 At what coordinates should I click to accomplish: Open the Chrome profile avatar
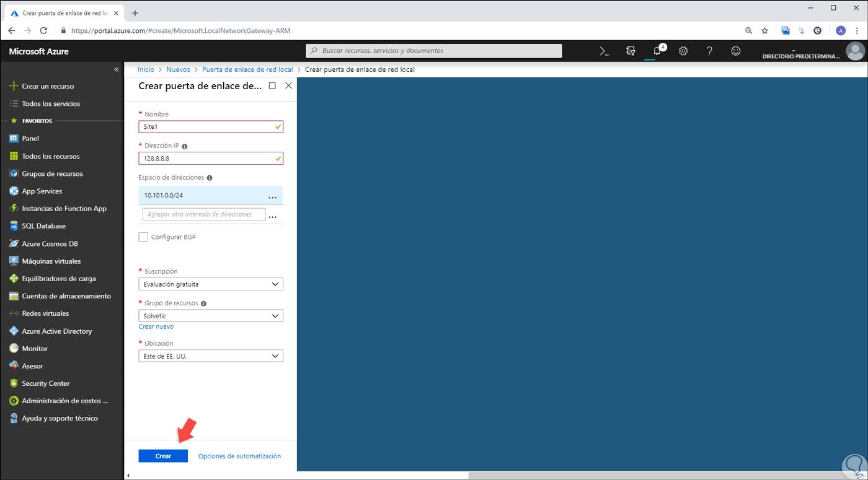coord(841,30)
